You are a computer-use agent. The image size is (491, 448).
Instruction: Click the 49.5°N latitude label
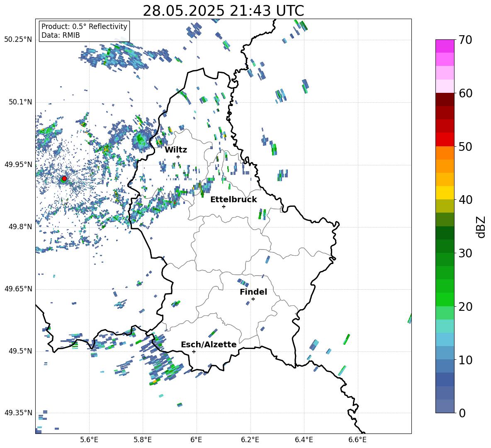[x=21, y=351]
